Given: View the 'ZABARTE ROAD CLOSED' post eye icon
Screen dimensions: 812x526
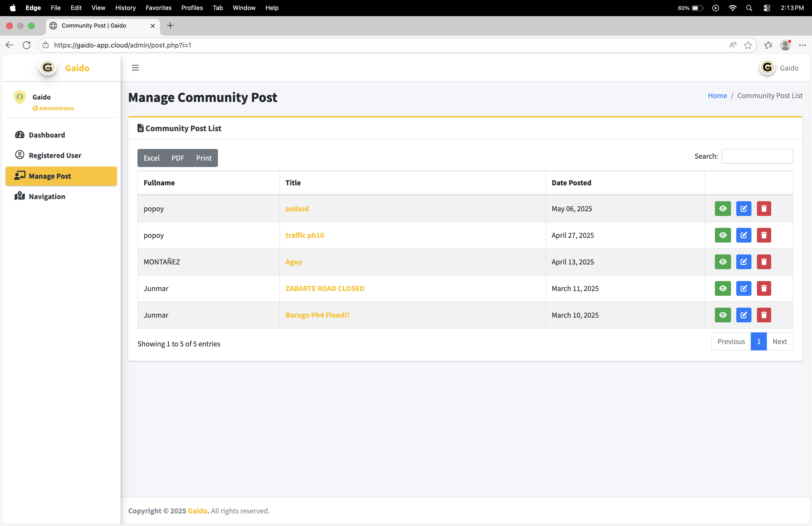Looking at the screenshot, I should point(723,288).
